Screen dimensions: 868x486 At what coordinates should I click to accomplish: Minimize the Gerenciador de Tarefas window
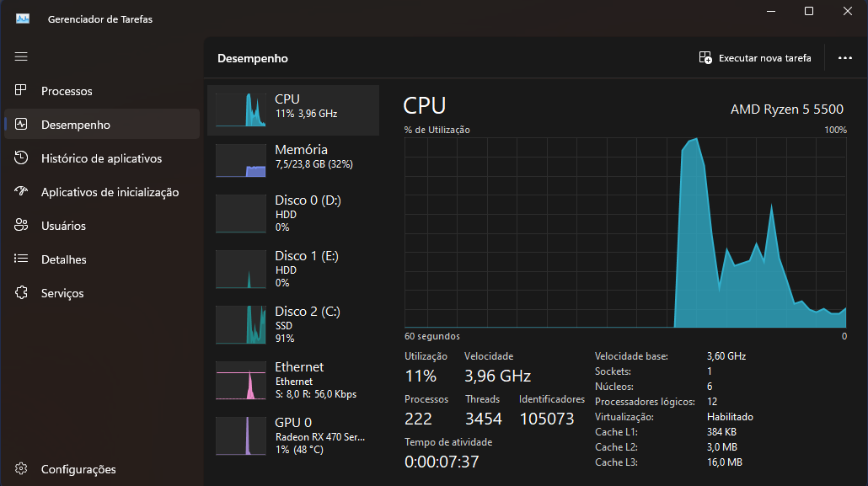(770, 11)
